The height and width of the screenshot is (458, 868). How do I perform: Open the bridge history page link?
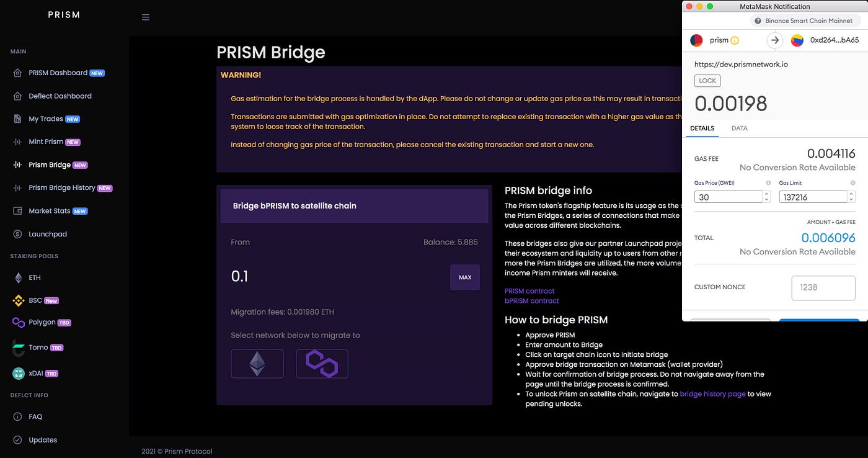712,393
